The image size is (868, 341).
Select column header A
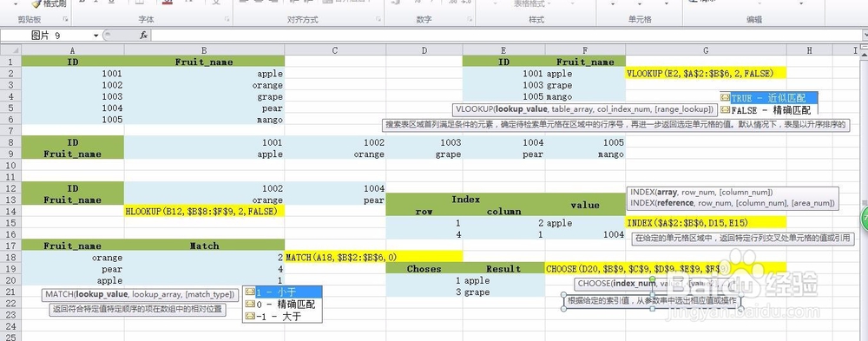click(x=73, y=50)
